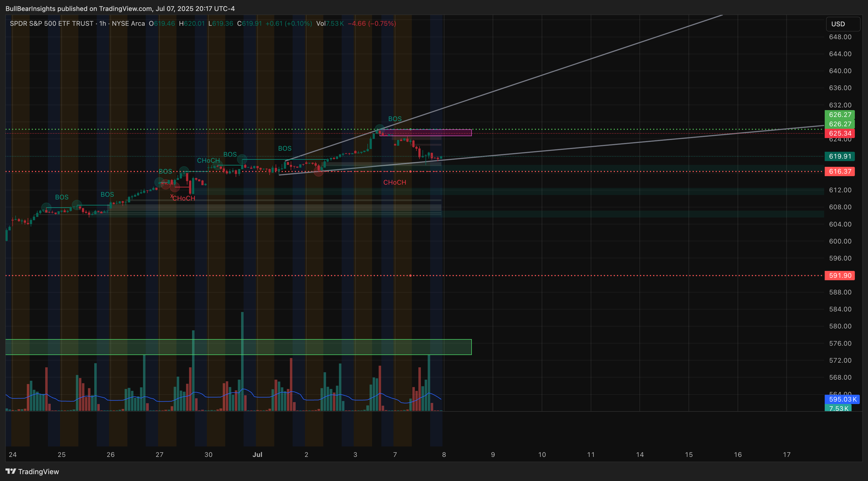
Task: Click the 24 date on time axis
Action: coord(13,455)
